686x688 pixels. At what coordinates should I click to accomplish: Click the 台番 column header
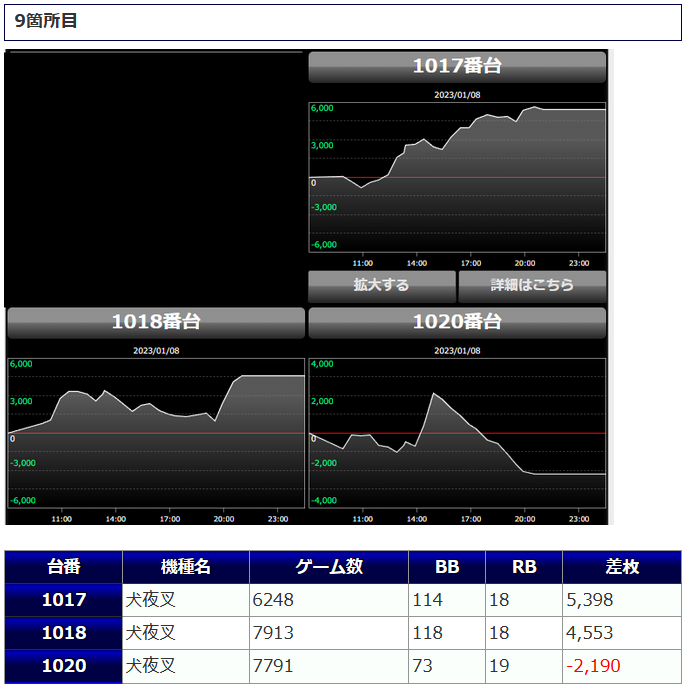[x=64, y=567]
